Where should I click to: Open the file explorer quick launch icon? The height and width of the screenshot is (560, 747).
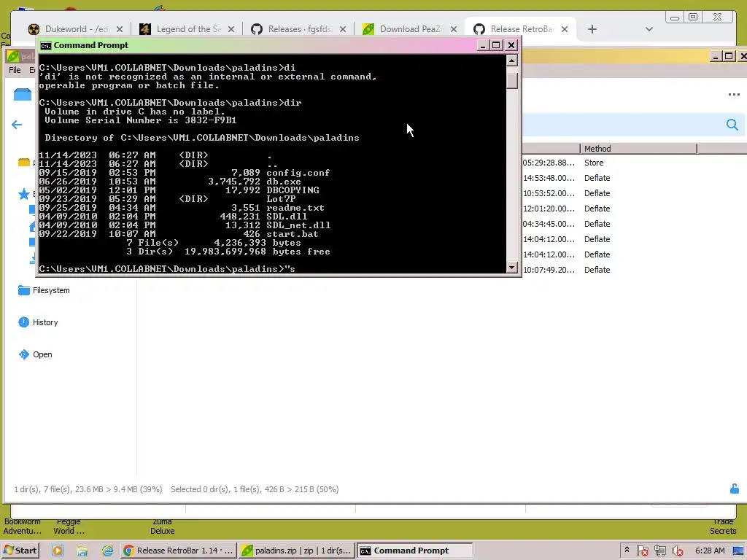point(82,551)
